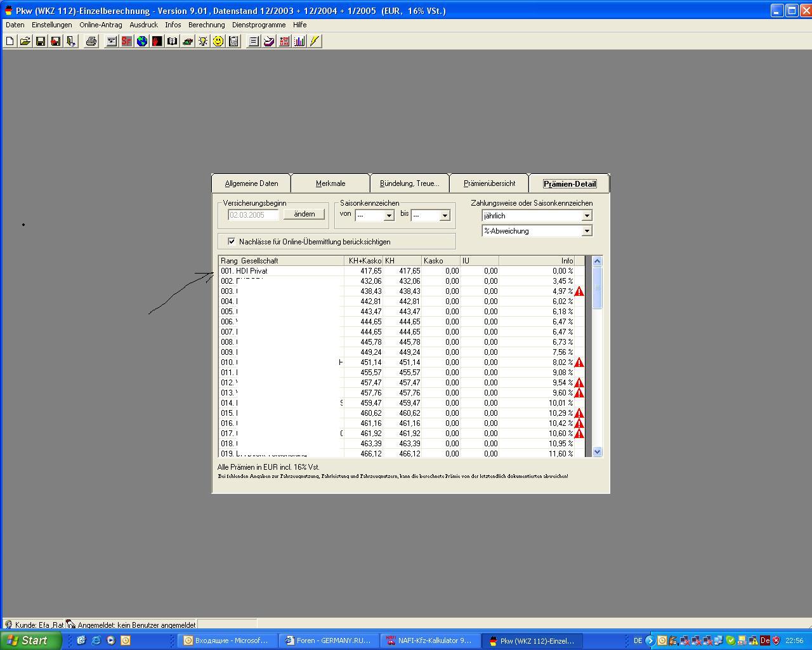
Task: Expand the 'jährlich' Zahlungsweise dropdown
Action: pos(586,216)
